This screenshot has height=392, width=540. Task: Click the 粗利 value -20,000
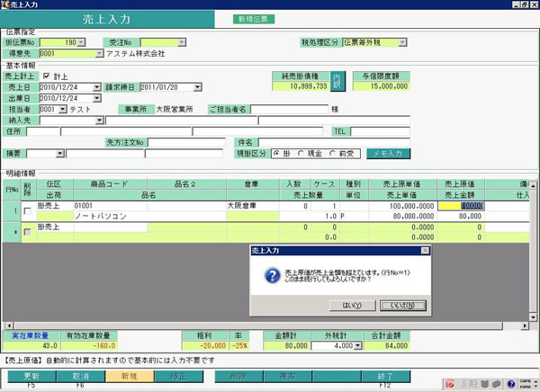click(x=205, y=345)
